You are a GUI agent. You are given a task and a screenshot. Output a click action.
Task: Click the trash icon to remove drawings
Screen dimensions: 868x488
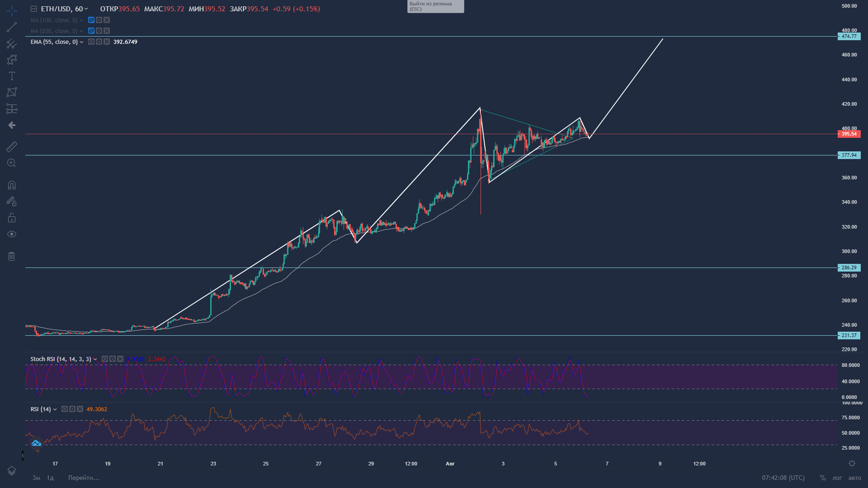(x=12, y=256)
